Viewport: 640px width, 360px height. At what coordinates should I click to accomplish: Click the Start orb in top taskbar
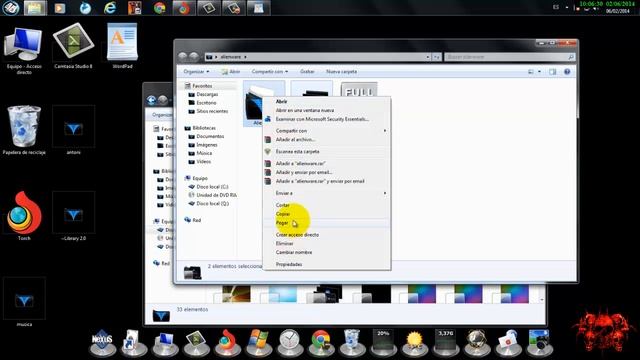(x=10, y=8)
